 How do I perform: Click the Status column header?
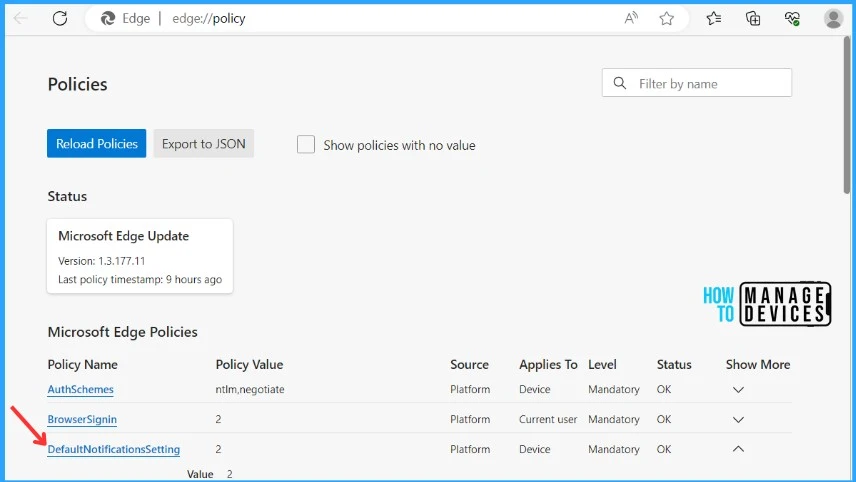674,365
